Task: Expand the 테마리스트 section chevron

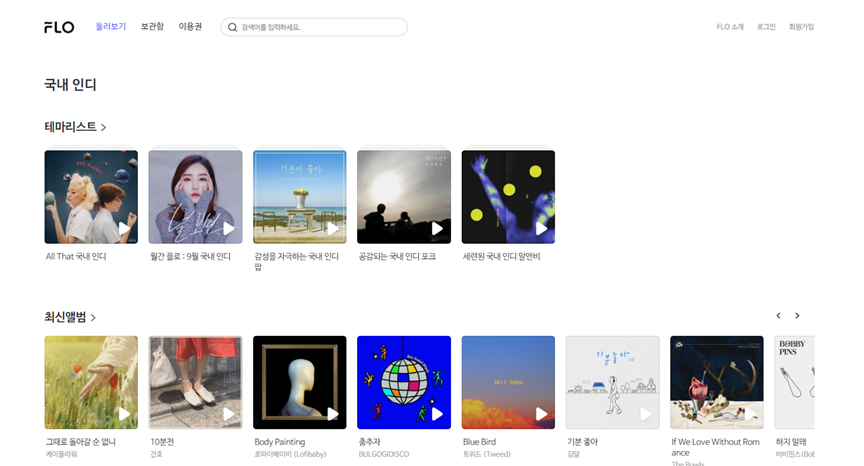Action: coord(103,127)
